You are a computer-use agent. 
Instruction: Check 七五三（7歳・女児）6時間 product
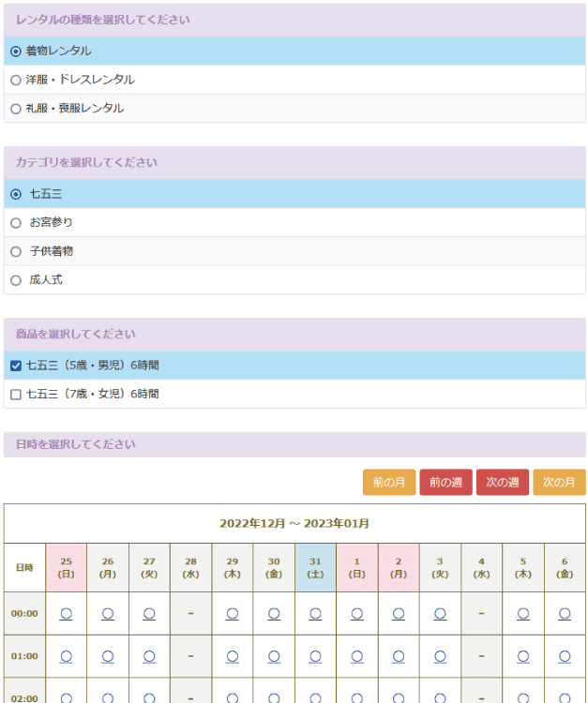coord(16,395)
